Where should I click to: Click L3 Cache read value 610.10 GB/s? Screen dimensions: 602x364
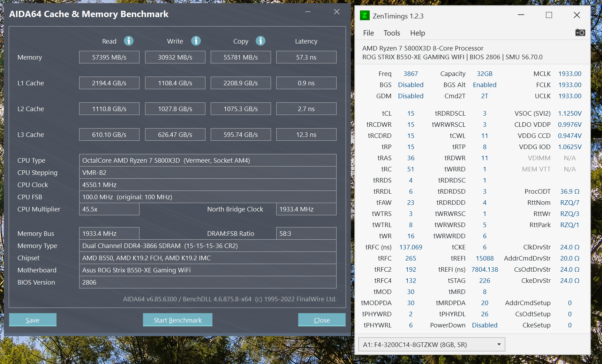point(109,134)
